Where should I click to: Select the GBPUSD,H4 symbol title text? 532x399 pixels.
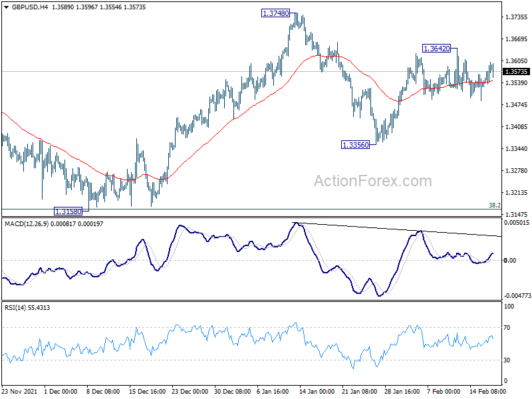point(30,7)
